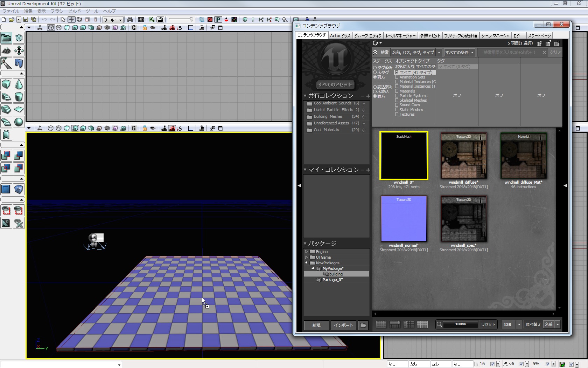Image resolution: width=588 pixels, height=368 pixels.
Task: Switch to the Actor クラス tab
Action: 340,35
